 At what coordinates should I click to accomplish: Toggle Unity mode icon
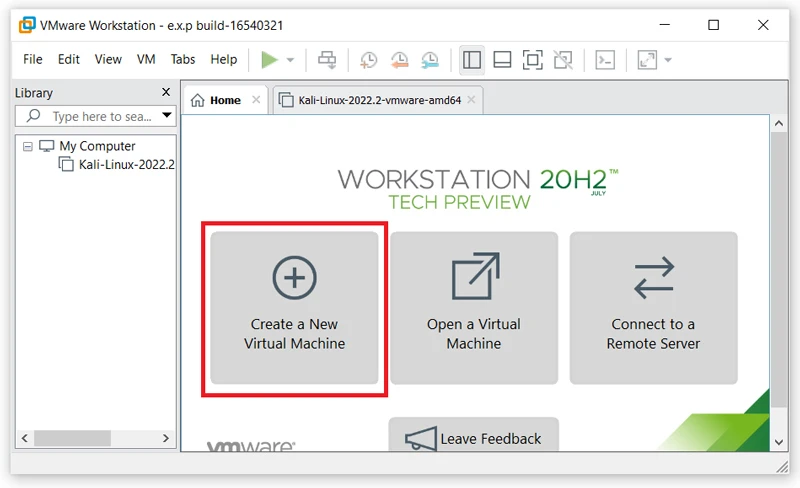[563, 60]
